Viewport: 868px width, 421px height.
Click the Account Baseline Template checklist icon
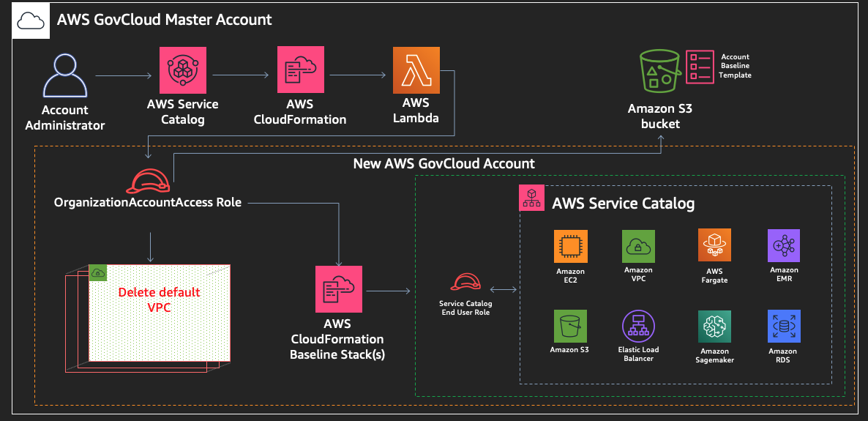699,67
